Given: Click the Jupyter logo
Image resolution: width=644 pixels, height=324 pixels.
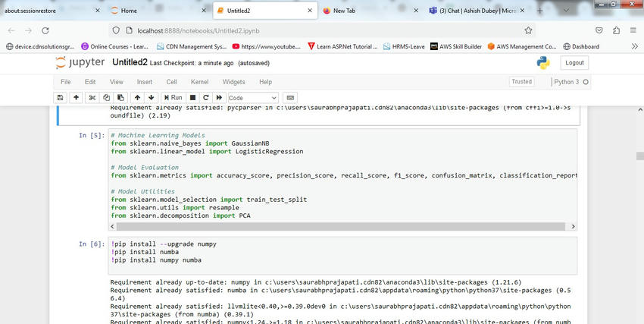Looking at the screenshot, I should [x=80, y=62].
